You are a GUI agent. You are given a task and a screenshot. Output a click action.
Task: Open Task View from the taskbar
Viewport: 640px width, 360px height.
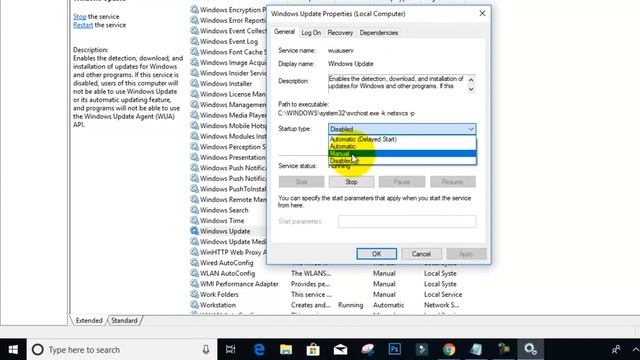click(x=231, y=349)
